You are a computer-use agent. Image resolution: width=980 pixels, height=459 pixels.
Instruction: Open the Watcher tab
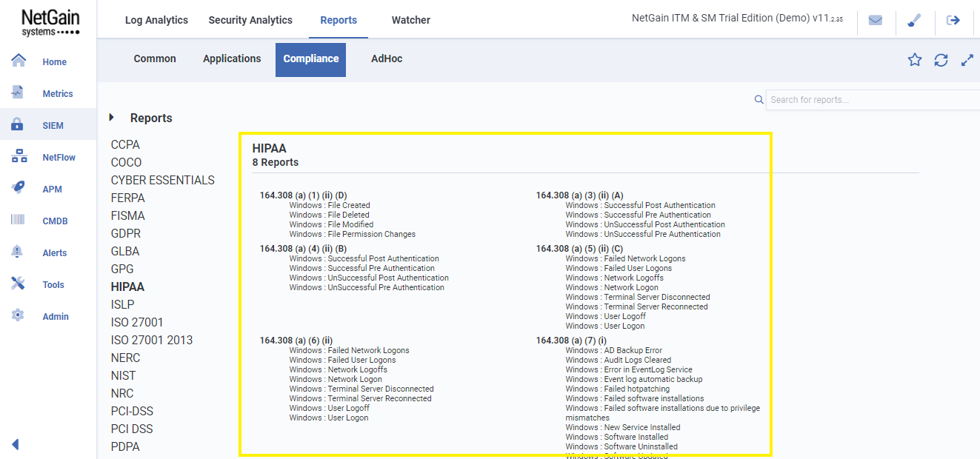411,20
